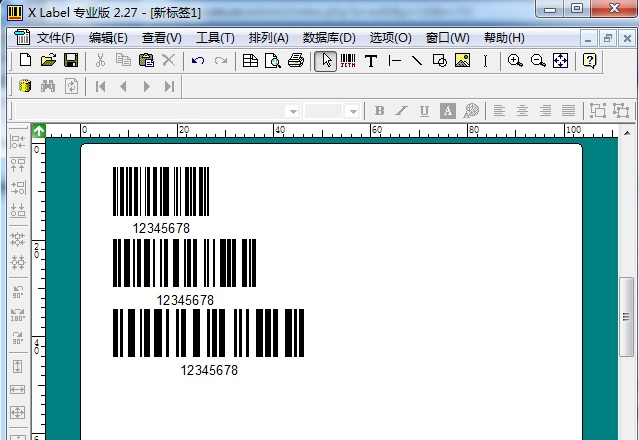The height and width of the screenshot is (440, 639).
Task: Copy selection toolbar icon
Action: (123, 60)
